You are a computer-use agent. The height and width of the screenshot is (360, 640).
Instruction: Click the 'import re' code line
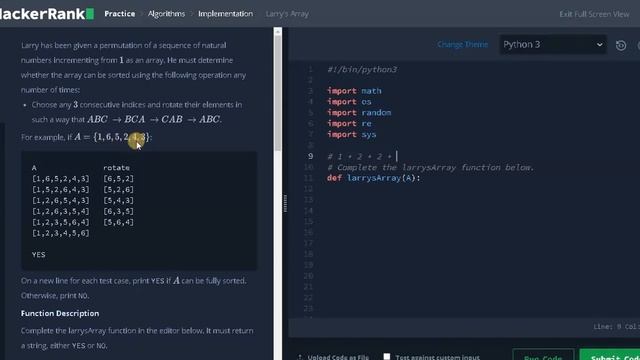coord(349,124)
